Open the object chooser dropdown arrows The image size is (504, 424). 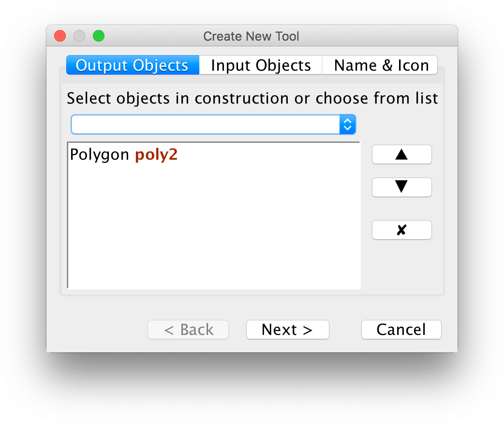pyautogui.click(x=347, y=124)
